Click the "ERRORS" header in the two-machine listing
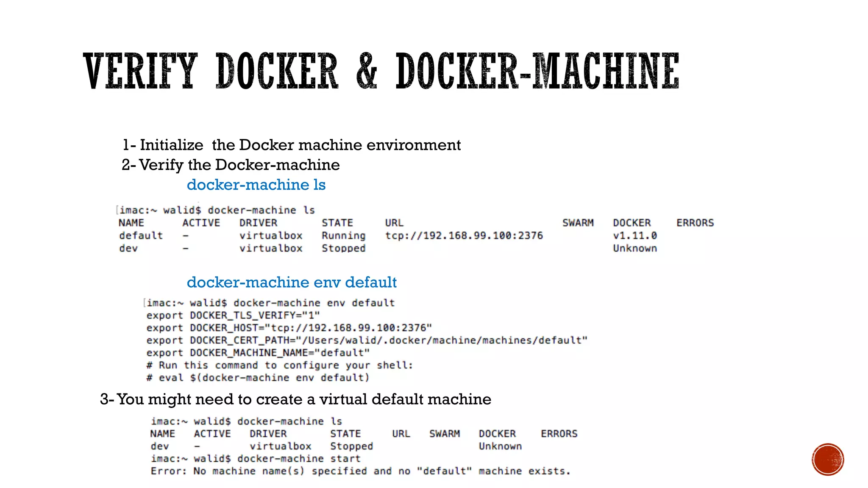The image size is (868, 488). coord(695,223)
